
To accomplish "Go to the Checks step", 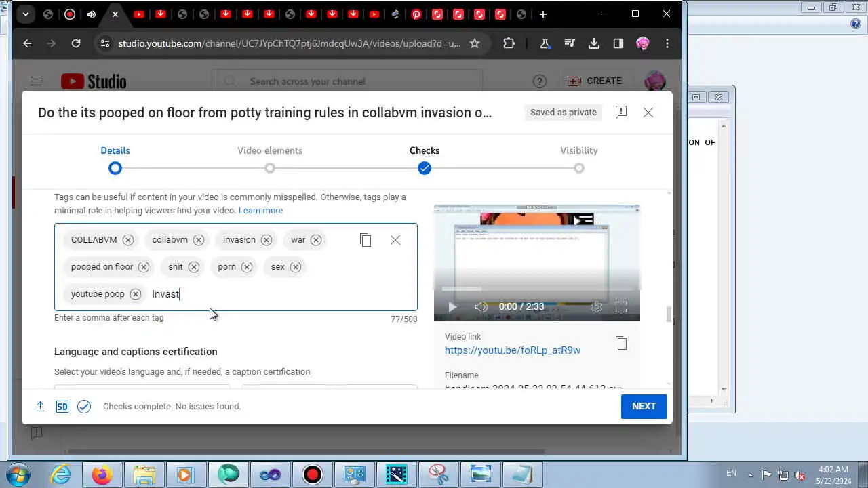I will [x=425, y=160].
